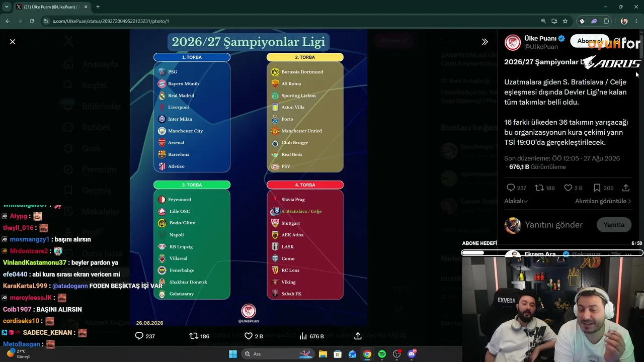
Task: Click the Yanıtla reply button
Action: [x=614, y=225]
